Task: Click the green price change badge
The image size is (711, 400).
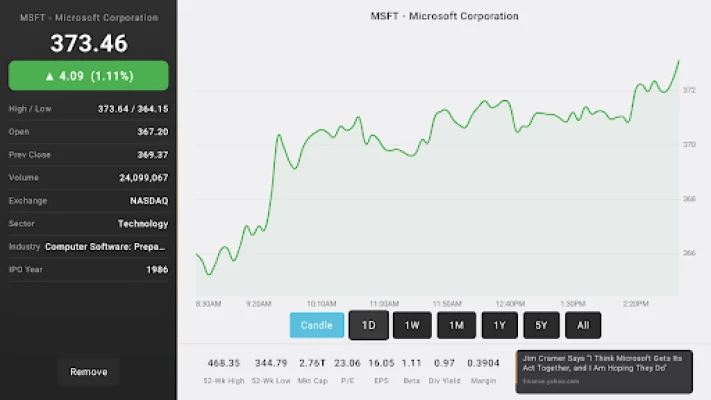Action: (x=88, y=76)
